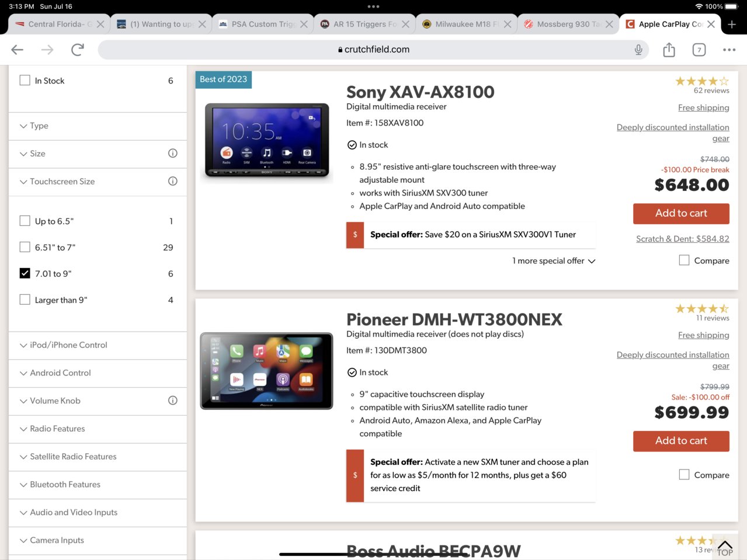Expand Audio and Video Inputs filter

pos(98,513)
